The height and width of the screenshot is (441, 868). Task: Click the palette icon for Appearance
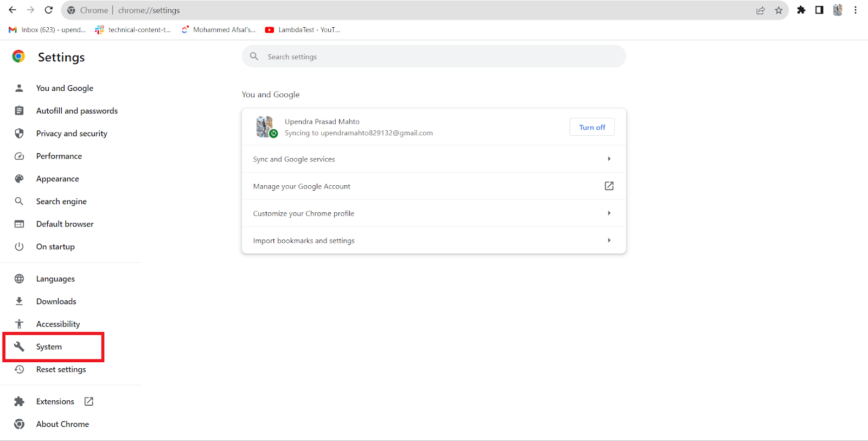19,179
